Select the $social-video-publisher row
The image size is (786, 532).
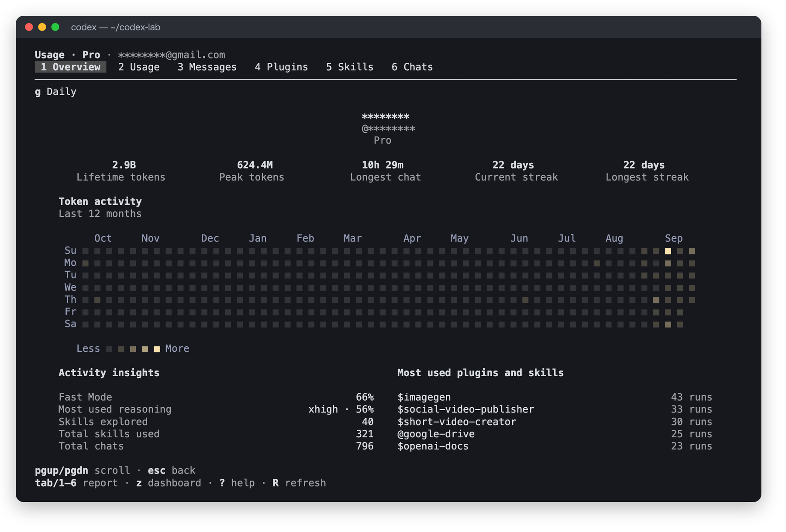[555, 409]
